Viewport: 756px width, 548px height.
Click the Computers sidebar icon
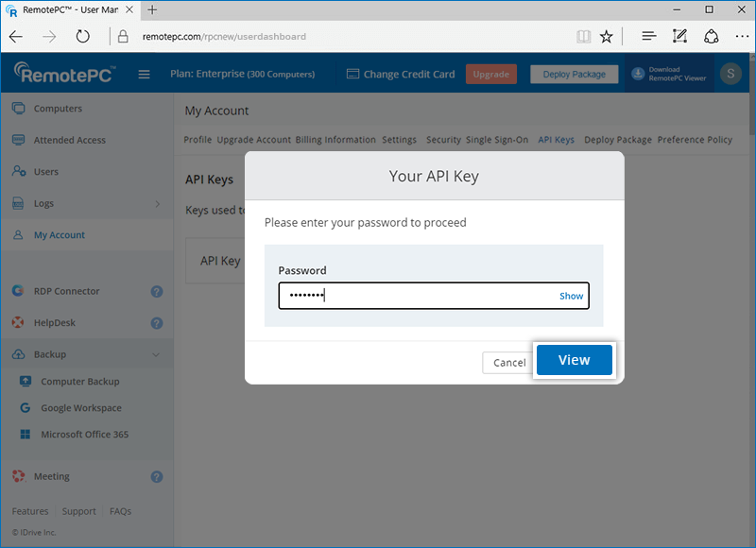point(18,109)
